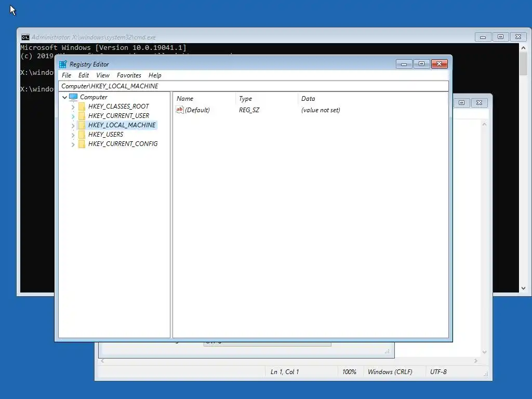The image size is (532, 399).
Task: Expand the HKEY_USERS key
Action: coord(73,135)
